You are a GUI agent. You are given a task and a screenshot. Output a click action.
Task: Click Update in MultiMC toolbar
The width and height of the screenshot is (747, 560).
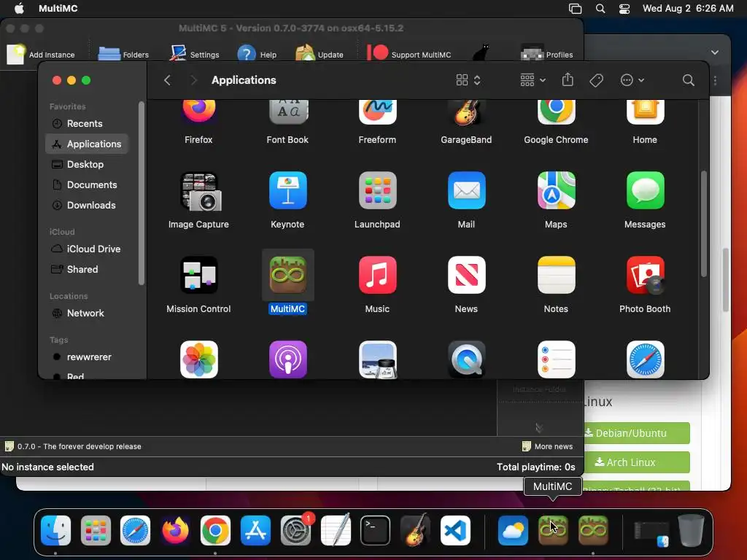(320, 54)
